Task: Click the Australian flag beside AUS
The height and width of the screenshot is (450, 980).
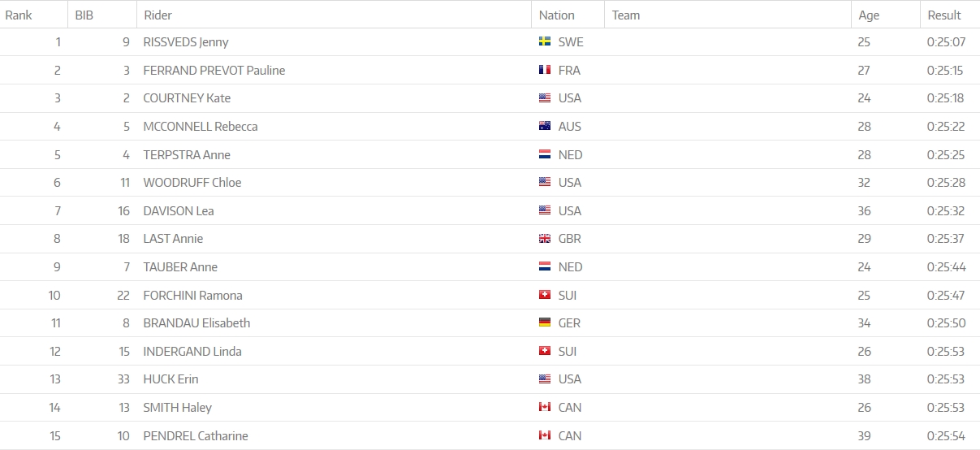Action: pyautogui.click(x=545, y=126)
